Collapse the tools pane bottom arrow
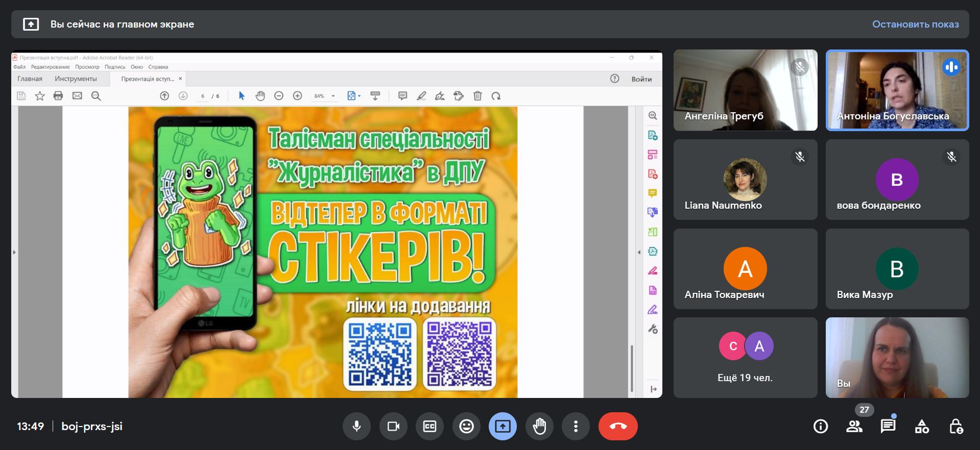The height and width of the screenshot is (450, 980). pyautogui.click(x=653, y=389)
